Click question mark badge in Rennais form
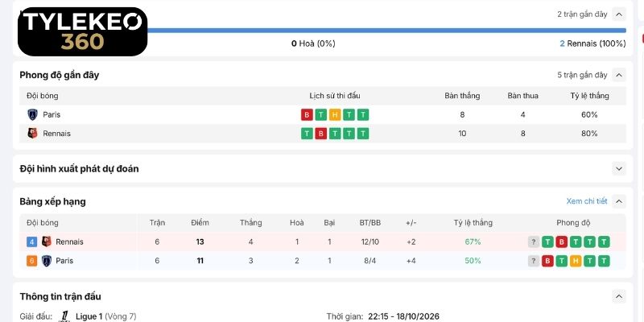 pos(533,242)
